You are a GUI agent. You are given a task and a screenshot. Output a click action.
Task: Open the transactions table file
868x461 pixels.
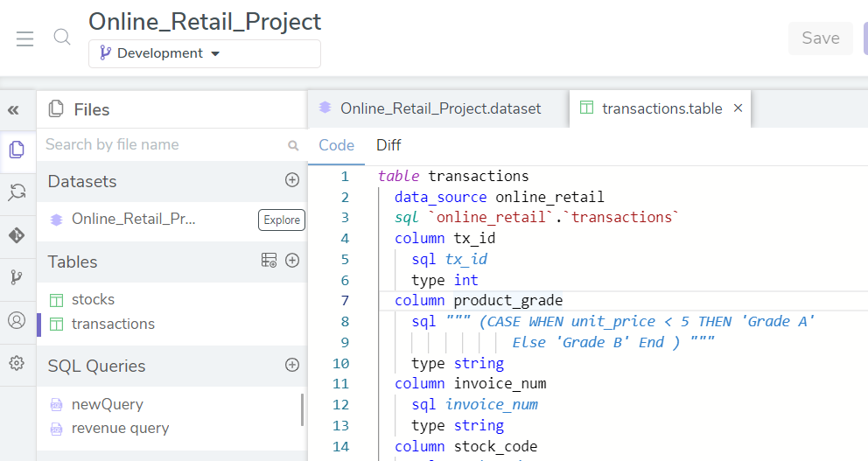113,324
